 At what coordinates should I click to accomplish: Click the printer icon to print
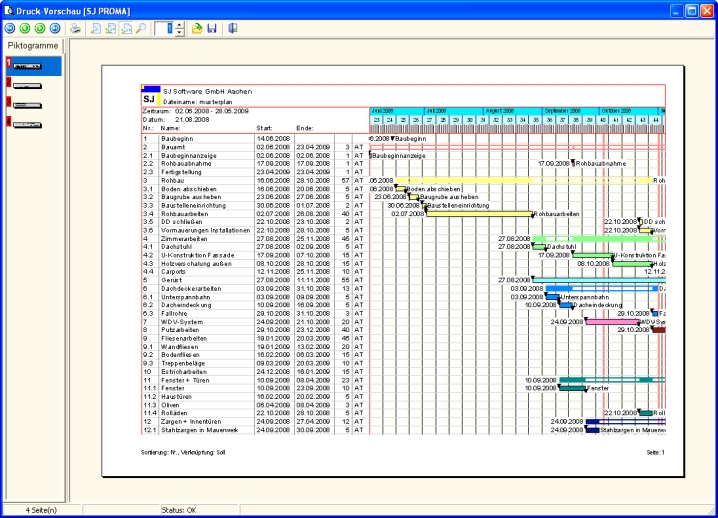pyautogui.click(x=75, y=29)
